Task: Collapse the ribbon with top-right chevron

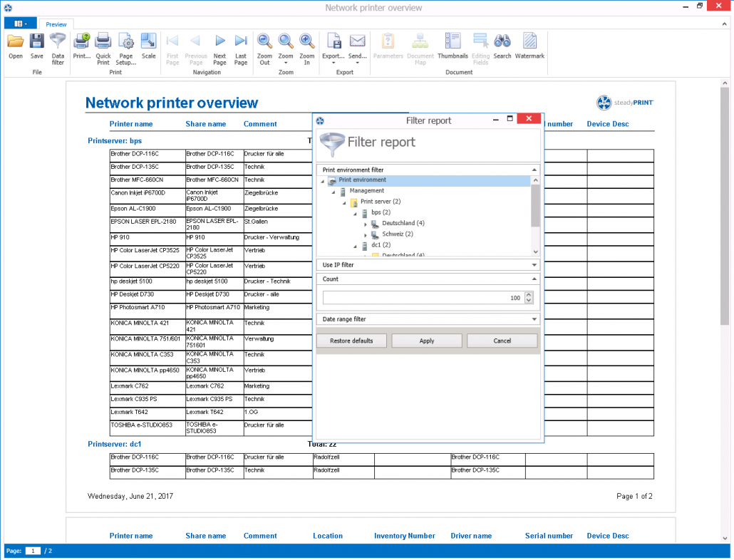Action: (725, 24)
